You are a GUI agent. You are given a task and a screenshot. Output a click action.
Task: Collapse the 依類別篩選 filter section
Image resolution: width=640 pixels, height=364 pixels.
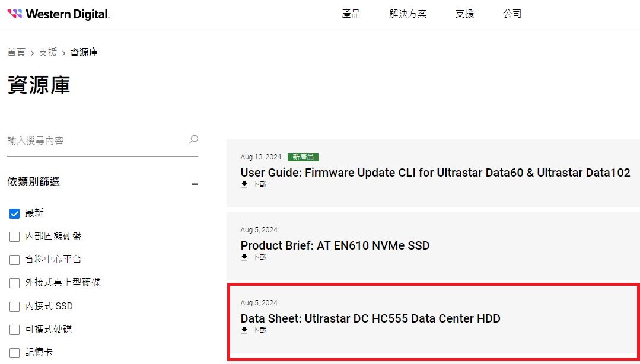click(x=194, y=184)
